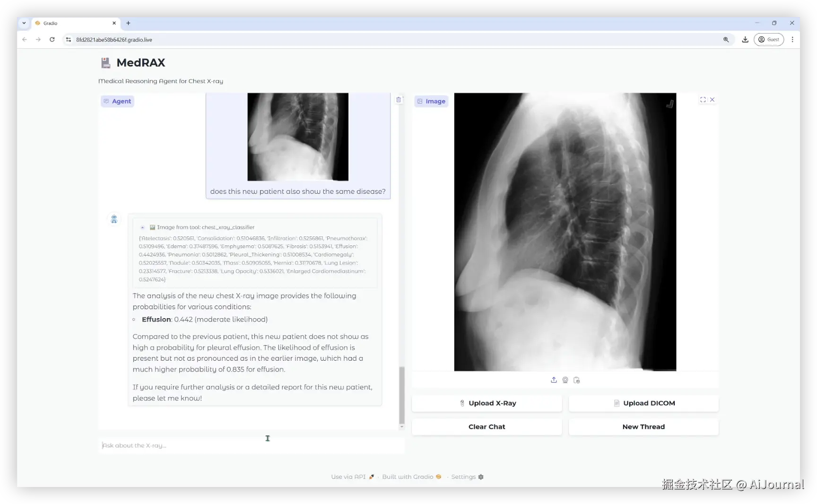Open the Guest profile menu
The image size is (817, 504).
pyautogui.click(x=769, y=40)
